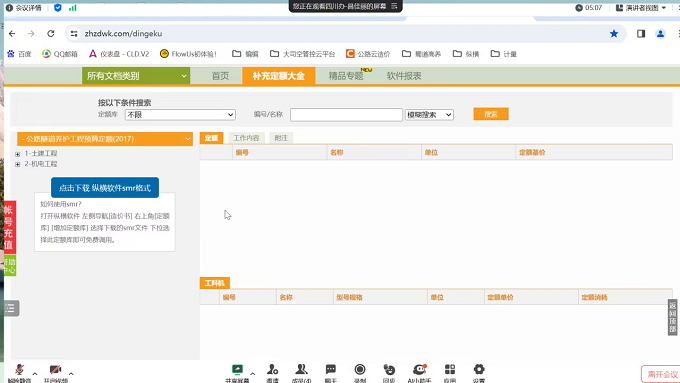
Task: Reload the browser page
Action: pos(51,33)
